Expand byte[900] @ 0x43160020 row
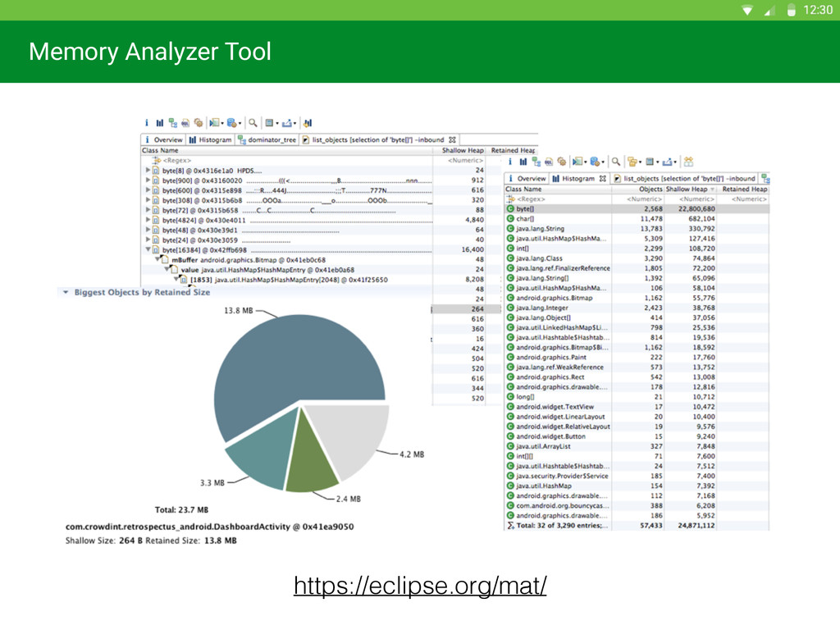 148,180
